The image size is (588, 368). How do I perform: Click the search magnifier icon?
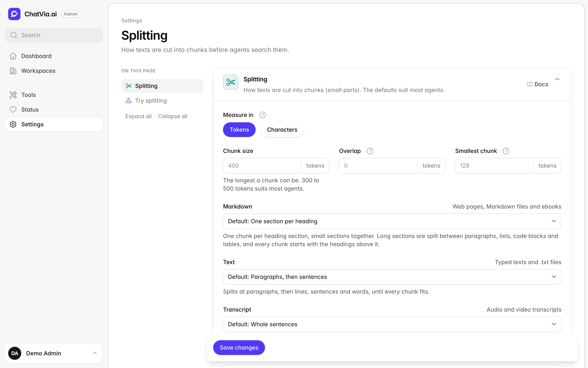14,35
